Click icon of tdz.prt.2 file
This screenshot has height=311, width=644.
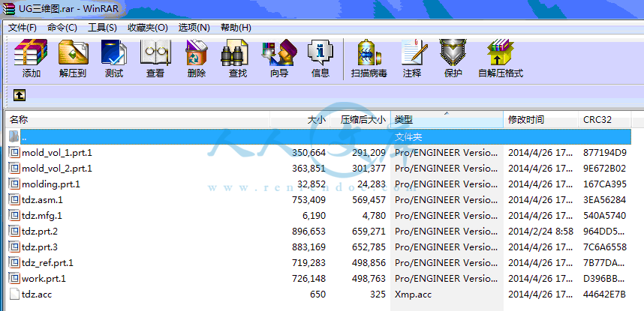[x=14, y=232]
